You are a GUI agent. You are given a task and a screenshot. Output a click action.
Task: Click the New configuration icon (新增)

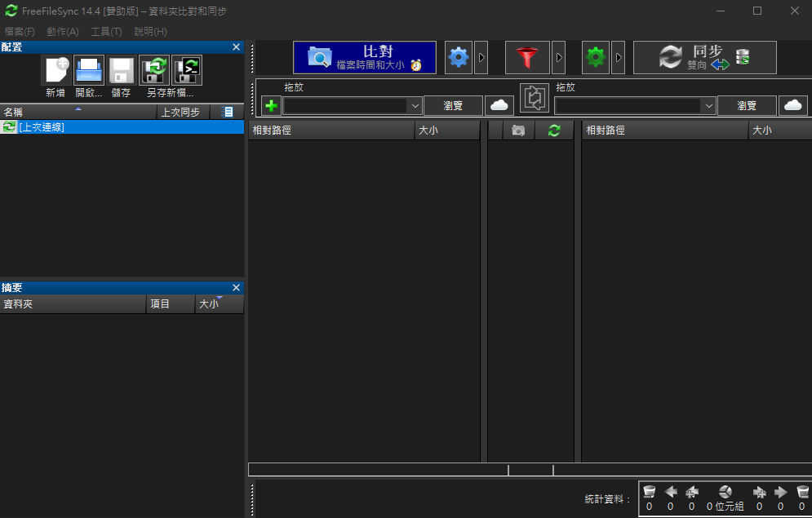[x=56, y=70]
